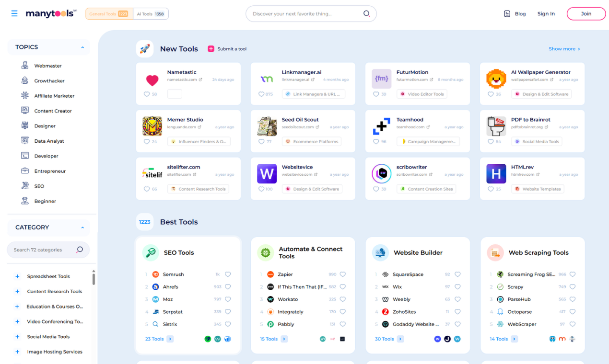Click the rocket icon beside New Tools
The height and width of the screenshot is (364, 609).
pos(145,48)
